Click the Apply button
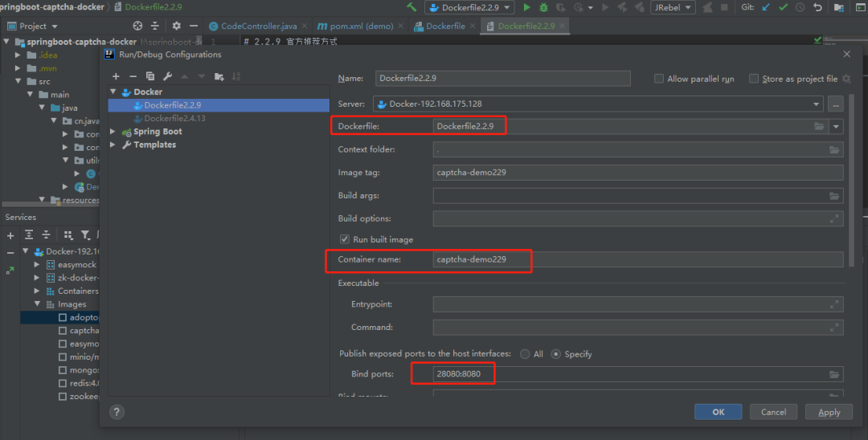 829,412
